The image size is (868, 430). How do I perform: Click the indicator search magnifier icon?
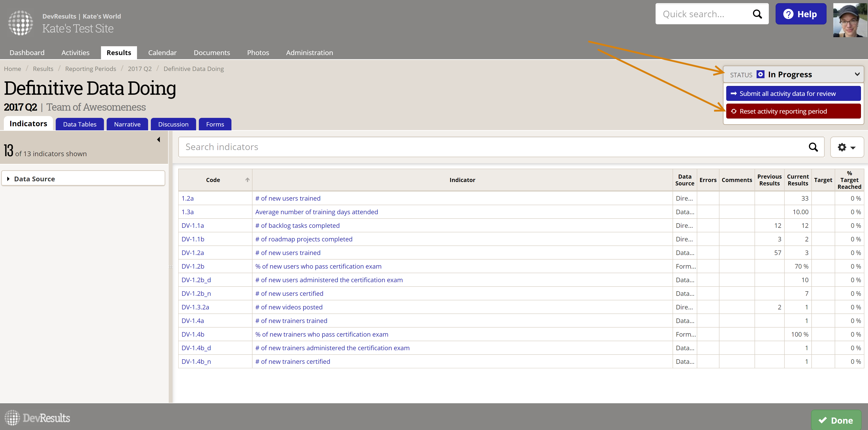[x=813, y=147]
